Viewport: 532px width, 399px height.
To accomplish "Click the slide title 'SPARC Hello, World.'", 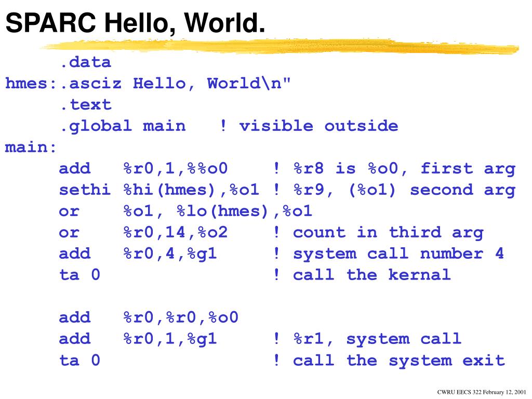I will click(x=135, y=23).
